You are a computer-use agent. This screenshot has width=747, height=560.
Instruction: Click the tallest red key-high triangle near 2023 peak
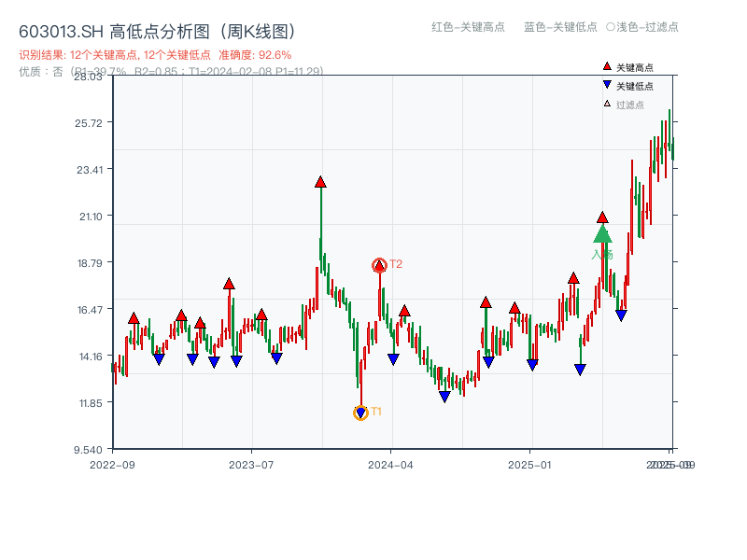point(319,183)
